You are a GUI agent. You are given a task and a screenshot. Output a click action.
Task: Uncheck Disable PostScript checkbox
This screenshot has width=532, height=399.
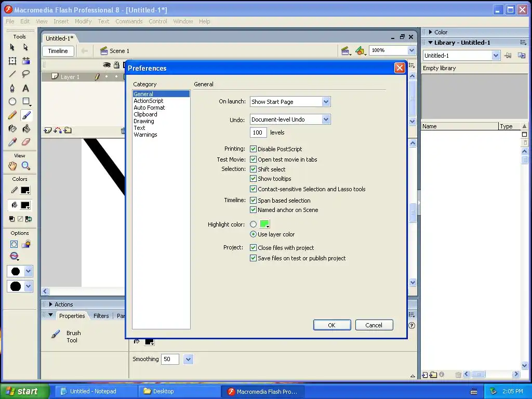coord(253,149)
